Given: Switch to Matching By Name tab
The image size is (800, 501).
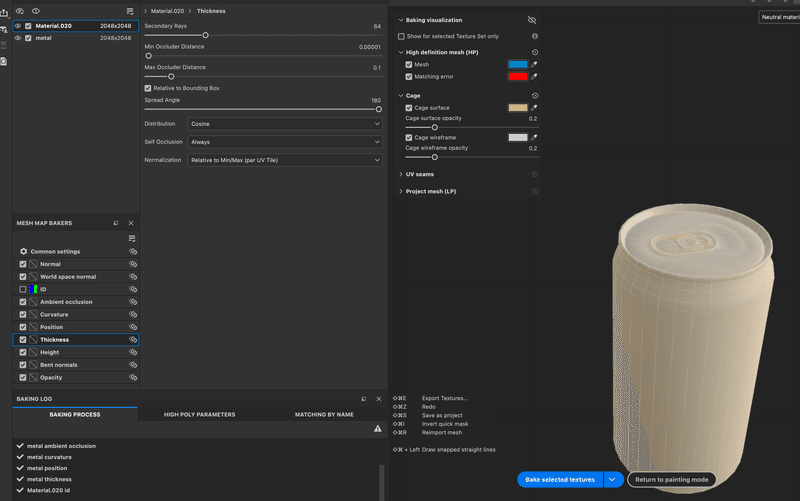Looking at the screenshot, I should point(324,414).
